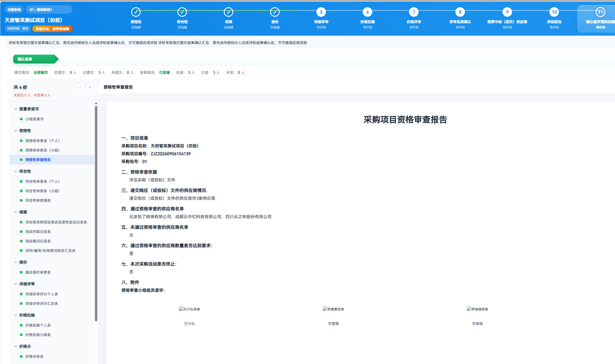Collapse the 签署承诺书 tree group
615x364 pixels.
pos(16,109)
